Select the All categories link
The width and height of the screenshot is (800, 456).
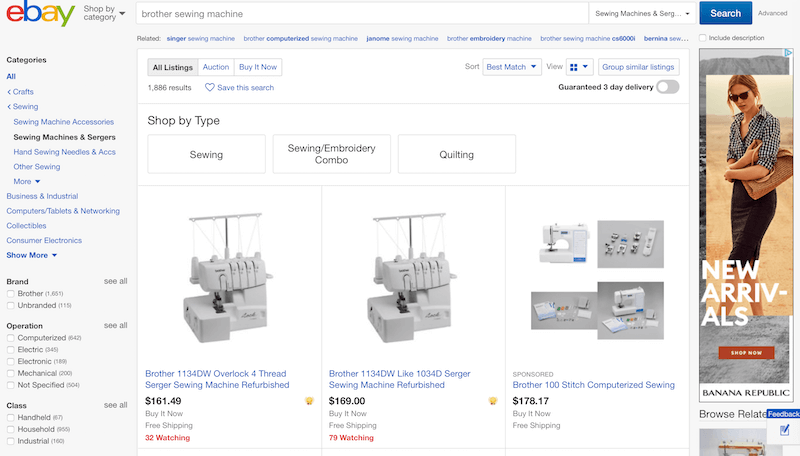[x=11, y=77]
